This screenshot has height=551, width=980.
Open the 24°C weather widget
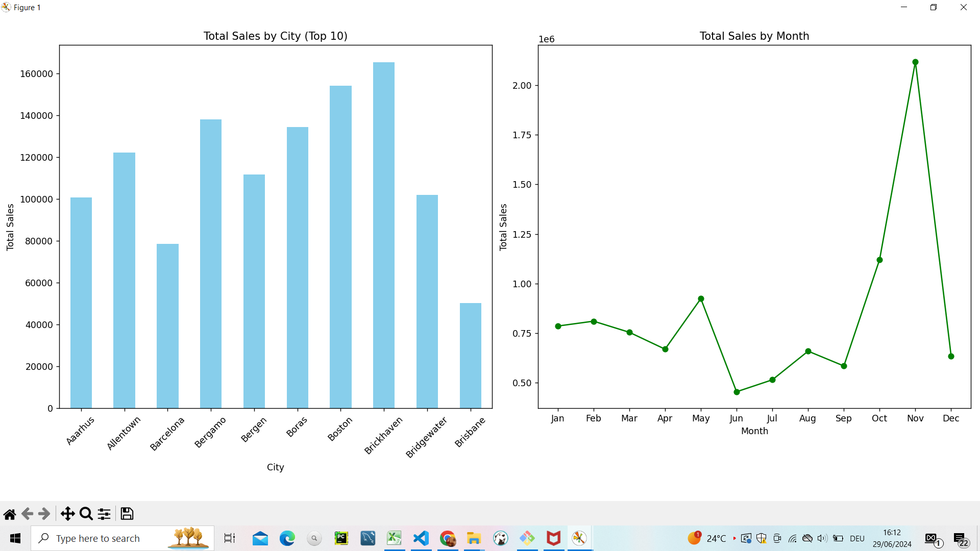coord(707,538)
